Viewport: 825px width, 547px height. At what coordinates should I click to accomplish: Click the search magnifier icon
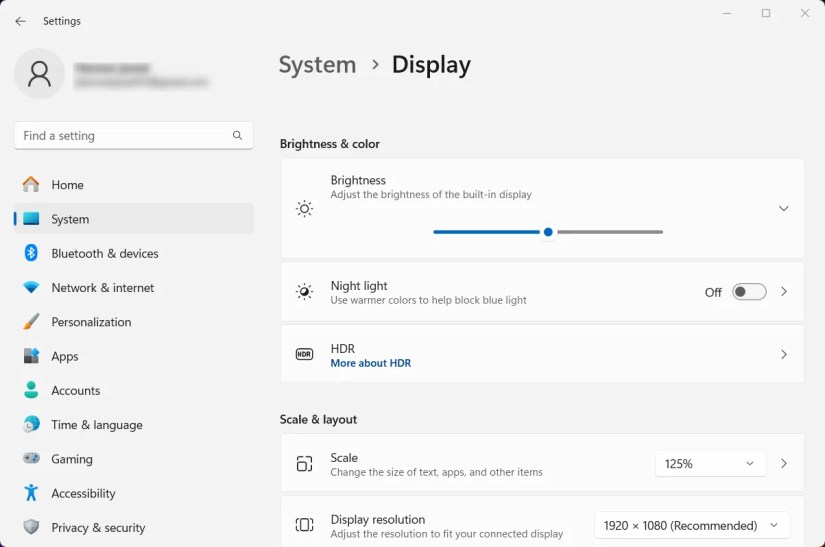pyautogui.click(x=237, y=136)
